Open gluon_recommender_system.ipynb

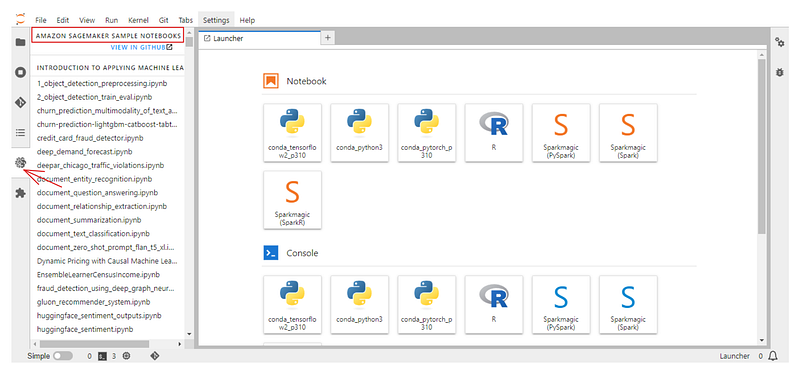(93, 303)
